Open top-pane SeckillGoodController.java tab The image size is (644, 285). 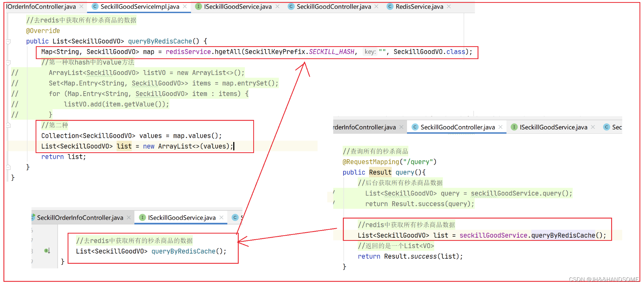click(334, 7)
